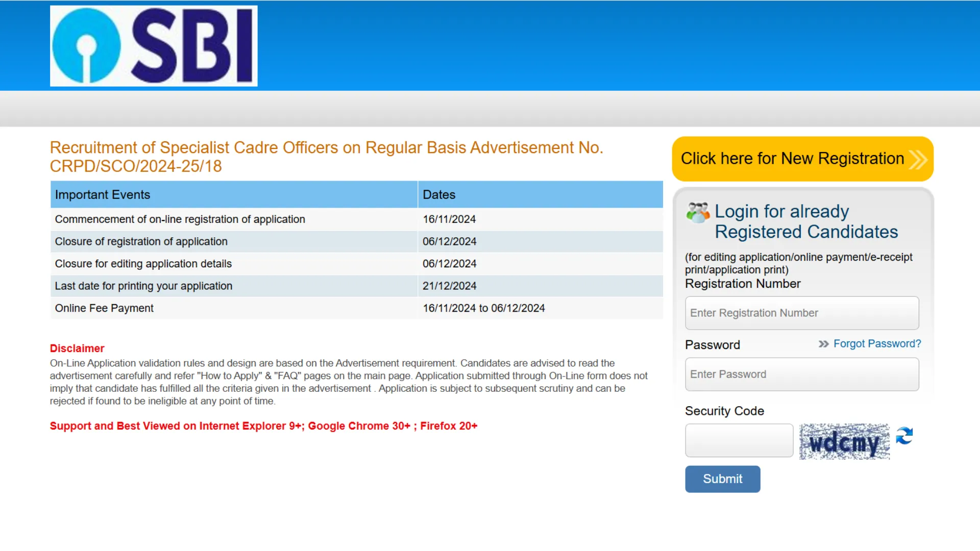Image resolution: width=980 pixels, height=551 pixels.
Task: Open the Forgot Password link
Action: click(877, 344)
